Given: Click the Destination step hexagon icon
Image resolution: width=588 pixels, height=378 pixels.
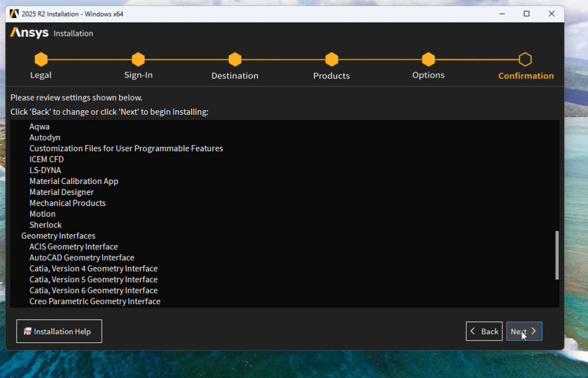Looking at the screenshot, I should pos(235,59).
